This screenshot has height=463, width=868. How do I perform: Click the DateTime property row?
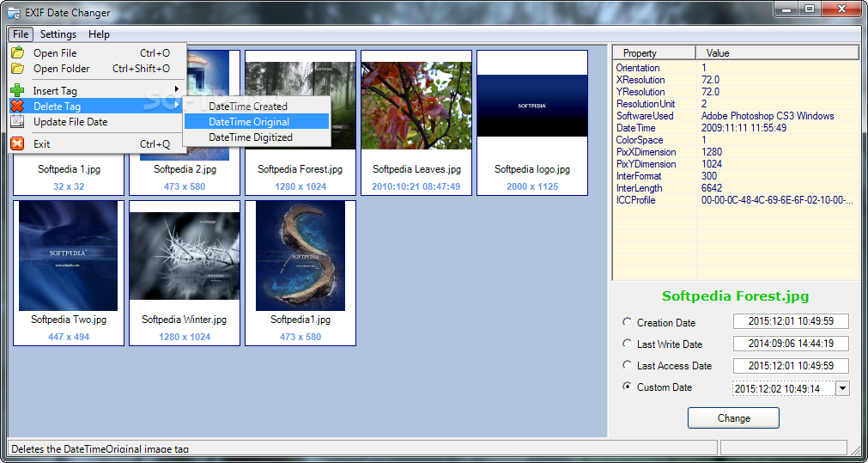click(737, 128)
